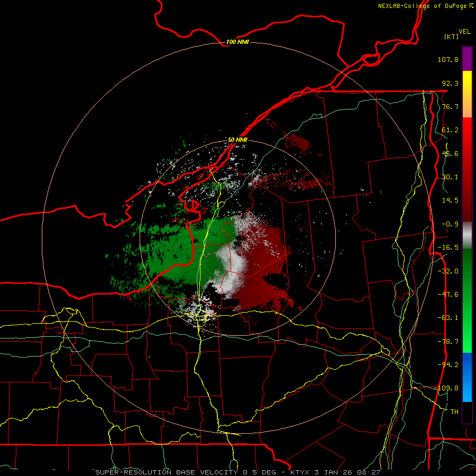Click the Super-Resolution Base Velocity caption
Screen dimensions: 476x476
pyautogui.click(x=238, y=472)
